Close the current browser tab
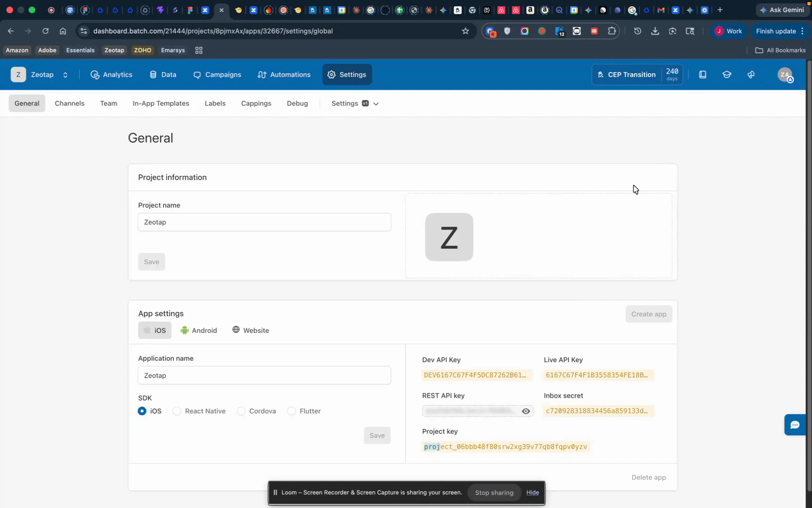Image resolution: width=812 pixels, height=508 pixels. pos(221,10)
